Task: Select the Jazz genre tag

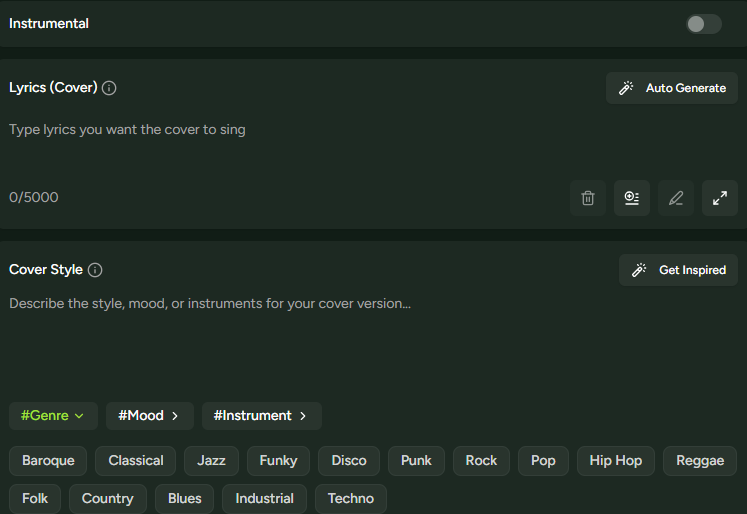Action: (x=211, y=461)
